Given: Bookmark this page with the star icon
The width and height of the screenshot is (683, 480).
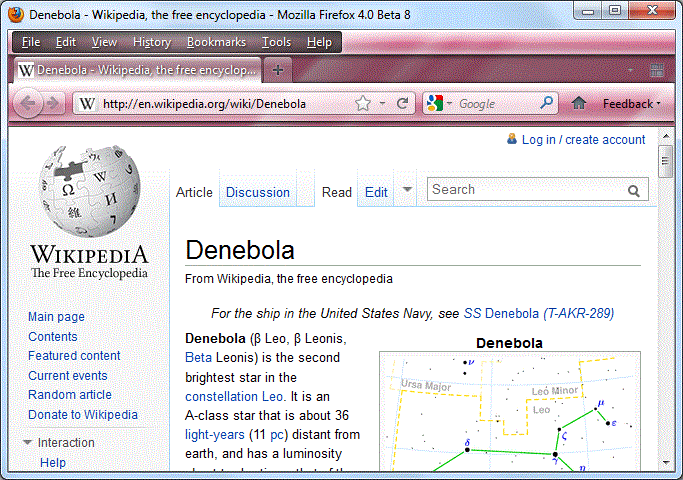Looking at the screenshot, I should (363, 104).
